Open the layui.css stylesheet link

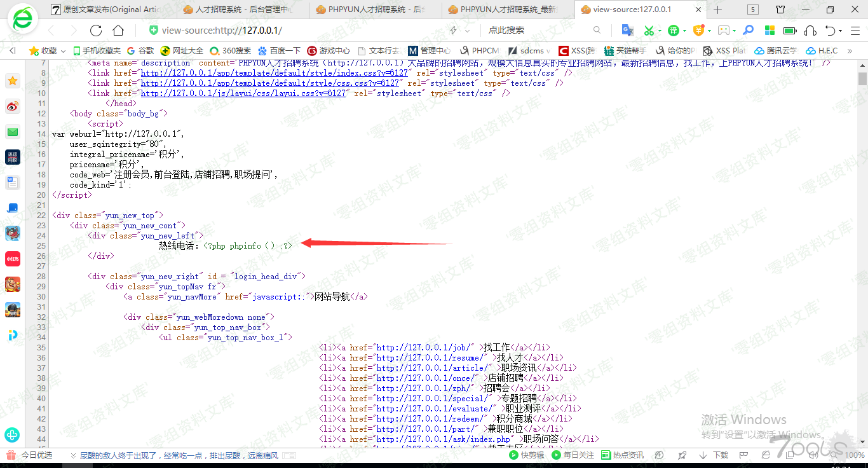[243, 93]
